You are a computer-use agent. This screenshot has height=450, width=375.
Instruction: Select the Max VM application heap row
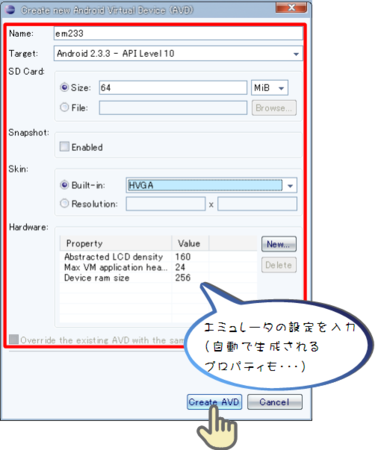[x=158, y=267]
